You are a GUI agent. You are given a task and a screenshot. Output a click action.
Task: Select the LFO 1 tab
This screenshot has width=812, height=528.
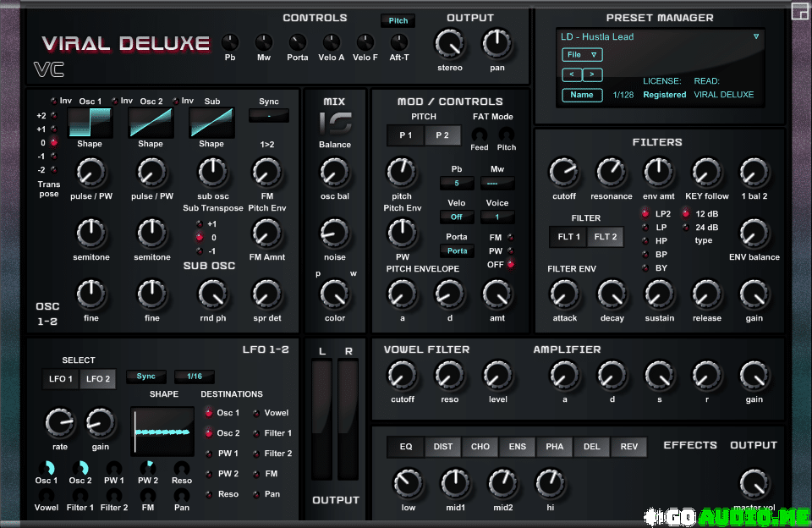click(61, 379)
